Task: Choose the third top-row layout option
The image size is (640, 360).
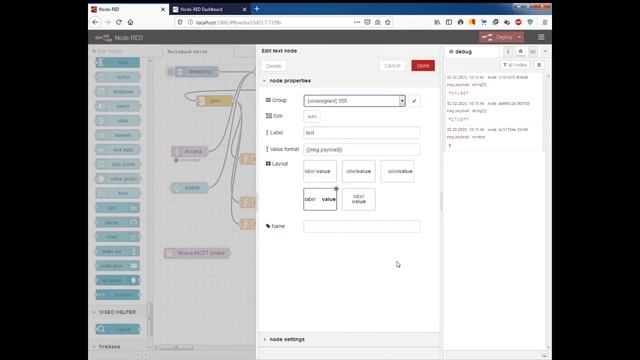Action: click(x=397, y=171)
